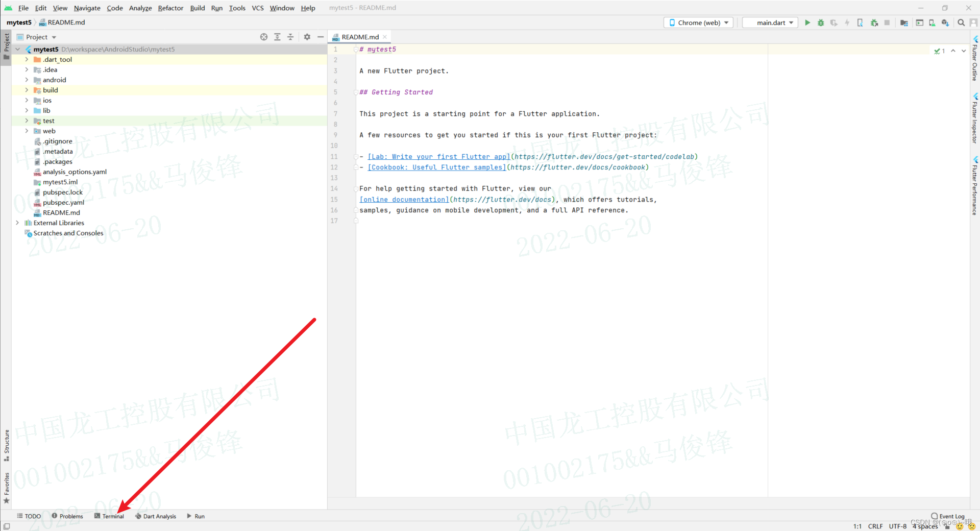Click the Expand All icon in Project panel
The width and height of the screenshot is (980, 531).
[277, 37]
